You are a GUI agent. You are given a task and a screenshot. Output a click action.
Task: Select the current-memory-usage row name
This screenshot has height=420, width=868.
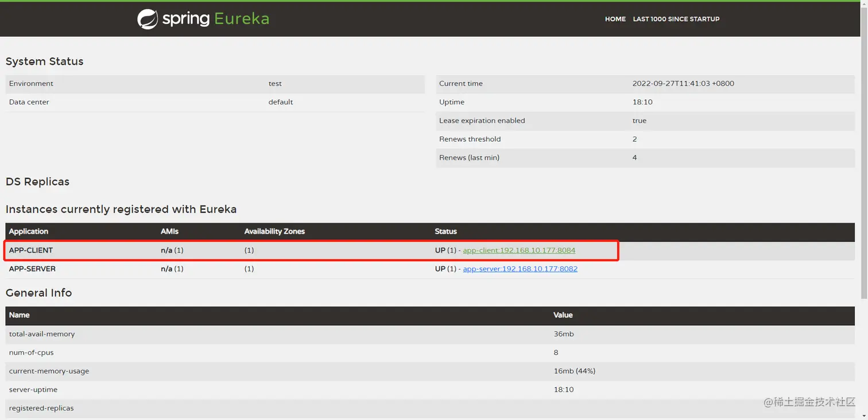point(49,371)
